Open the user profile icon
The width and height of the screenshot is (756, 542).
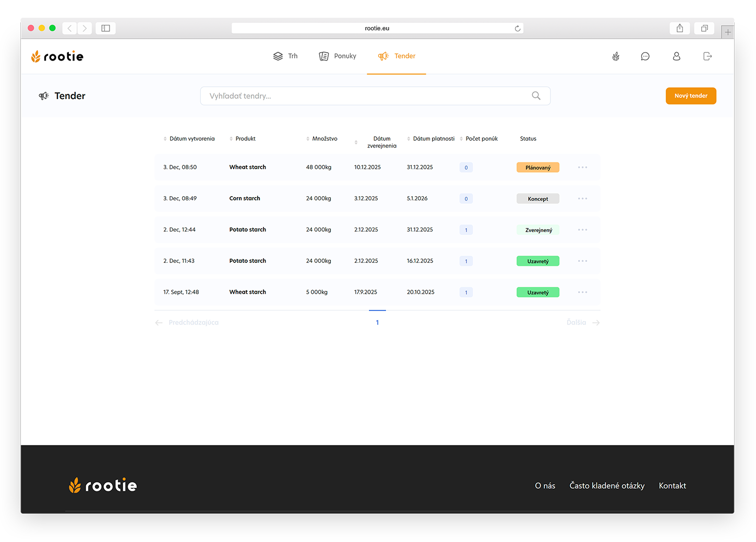click(x=676, y=56)
